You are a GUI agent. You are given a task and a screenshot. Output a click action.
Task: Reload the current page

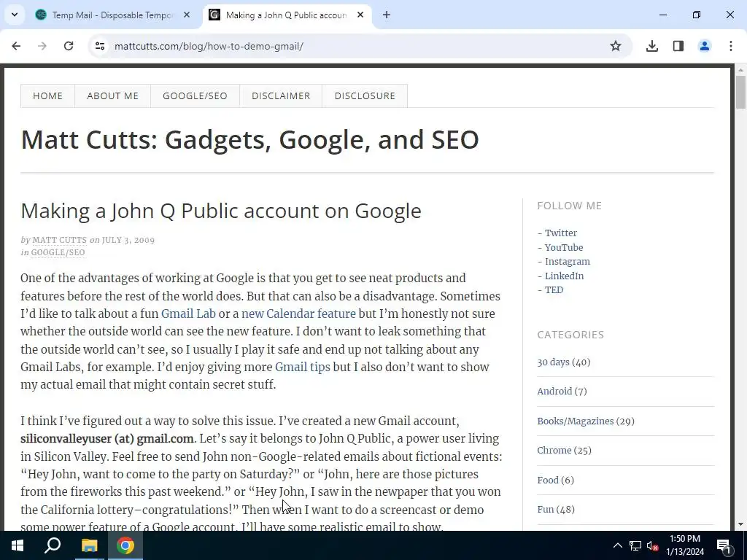pyautogui.click(x=69, y=46)
